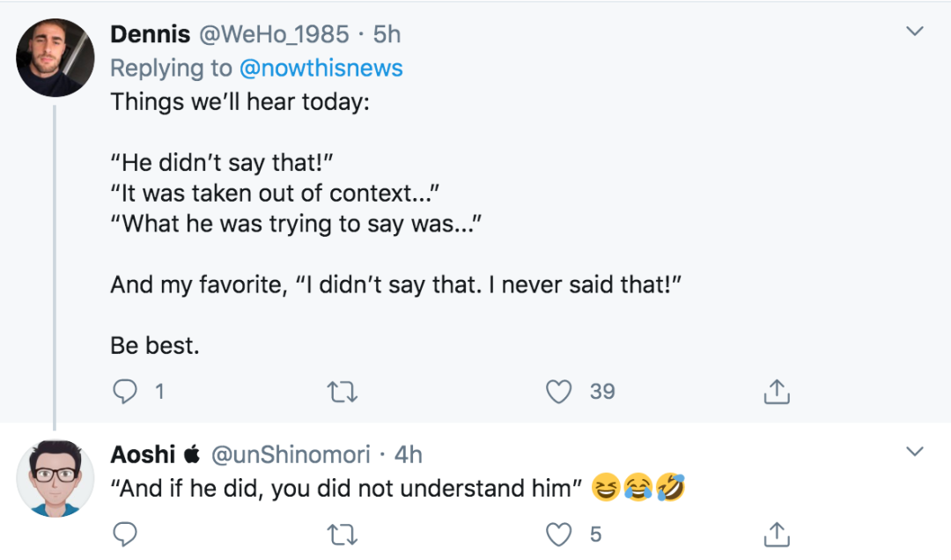The height and width of the screenshot is (560, 951).
Task: Open Dennis's display name profile
Action: pyautogui.click(x=150, y=34)
